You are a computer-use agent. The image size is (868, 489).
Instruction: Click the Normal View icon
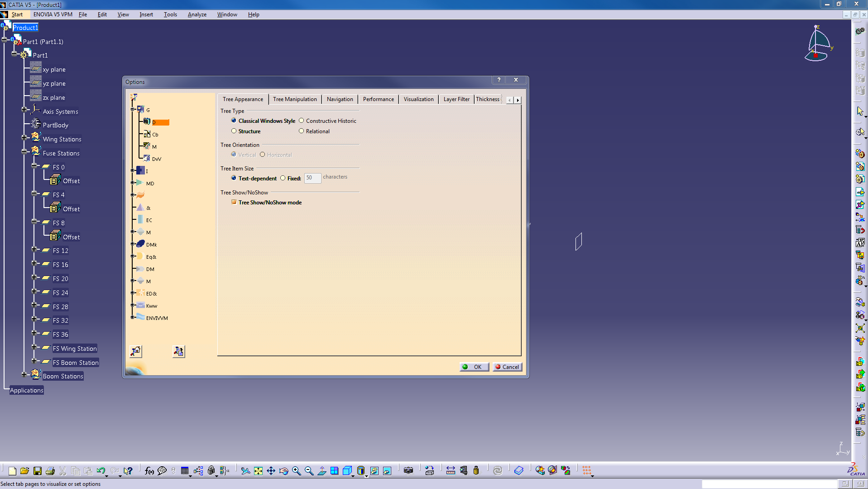(321, 471)
